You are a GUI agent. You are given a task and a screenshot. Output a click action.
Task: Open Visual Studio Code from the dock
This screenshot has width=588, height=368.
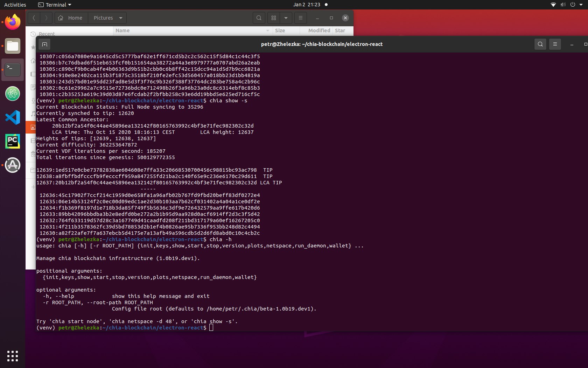coord(13,117)
